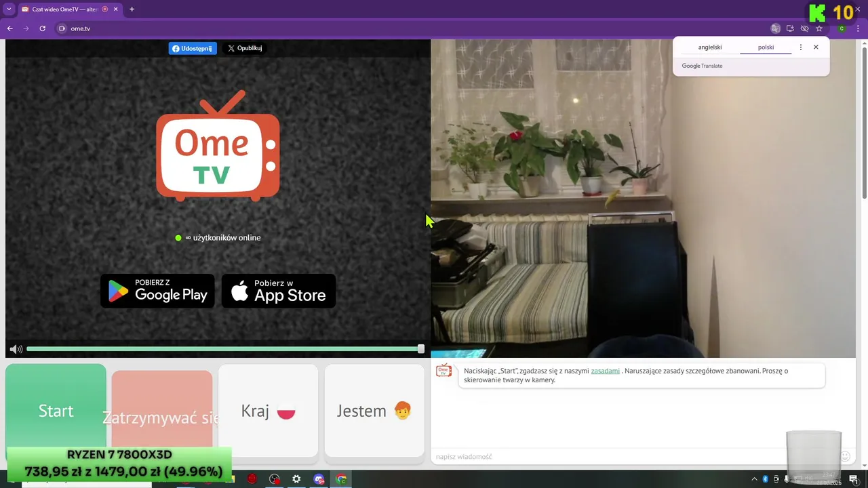Reload the ome.tv page

(x=42, y=28)
